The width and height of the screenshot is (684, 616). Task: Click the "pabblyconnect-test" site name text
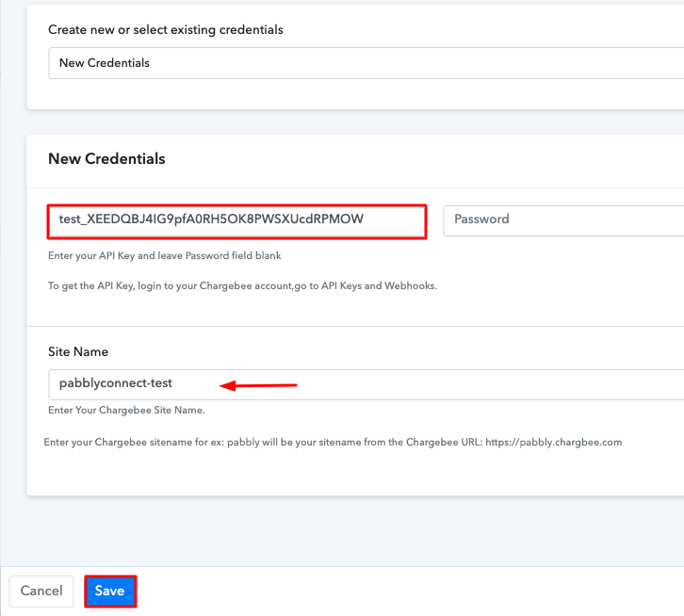tap(116, 383)
